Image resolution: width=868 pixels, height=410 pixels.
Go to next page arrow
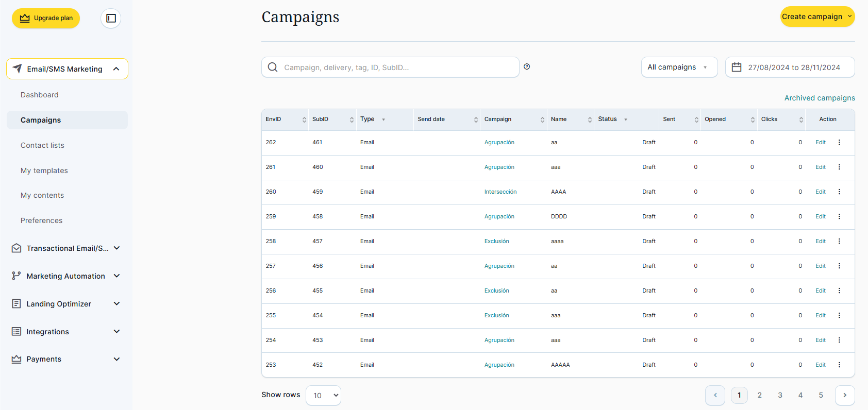844,395
